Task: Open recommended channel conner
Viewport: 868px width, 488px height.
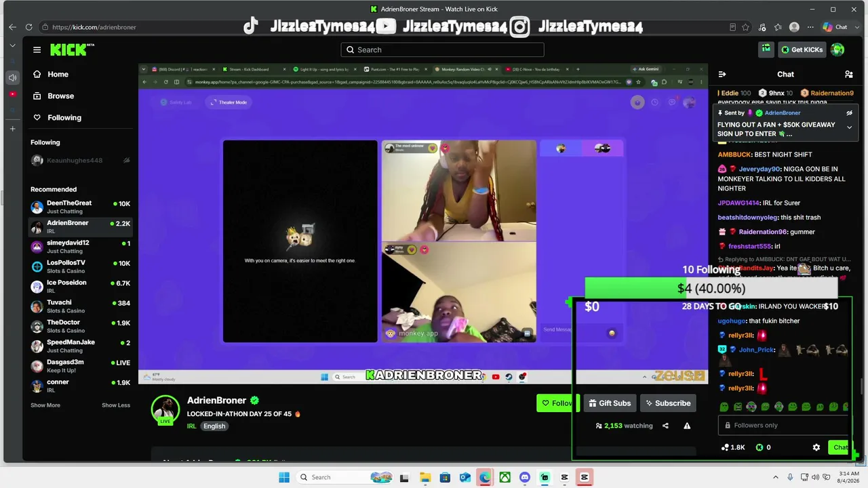Action: click(x=80, y=386)
